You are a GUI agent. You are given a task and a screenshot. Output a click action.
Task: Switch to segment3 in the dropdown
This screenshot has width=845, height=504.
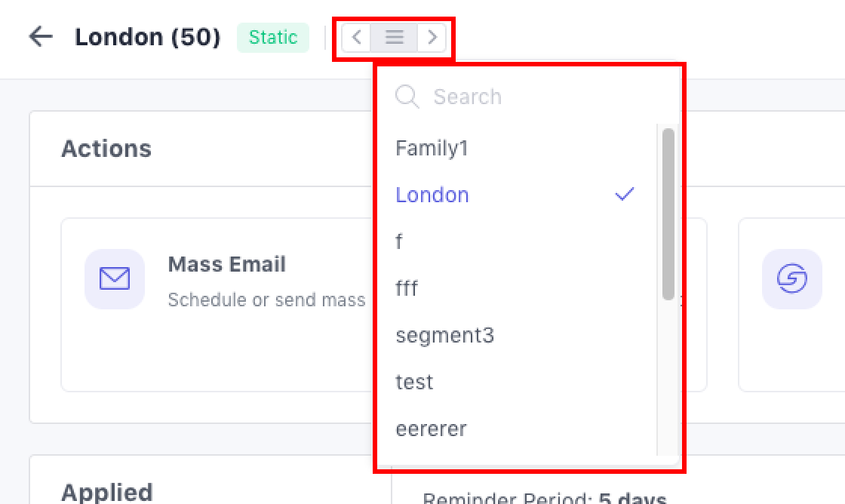445,335
